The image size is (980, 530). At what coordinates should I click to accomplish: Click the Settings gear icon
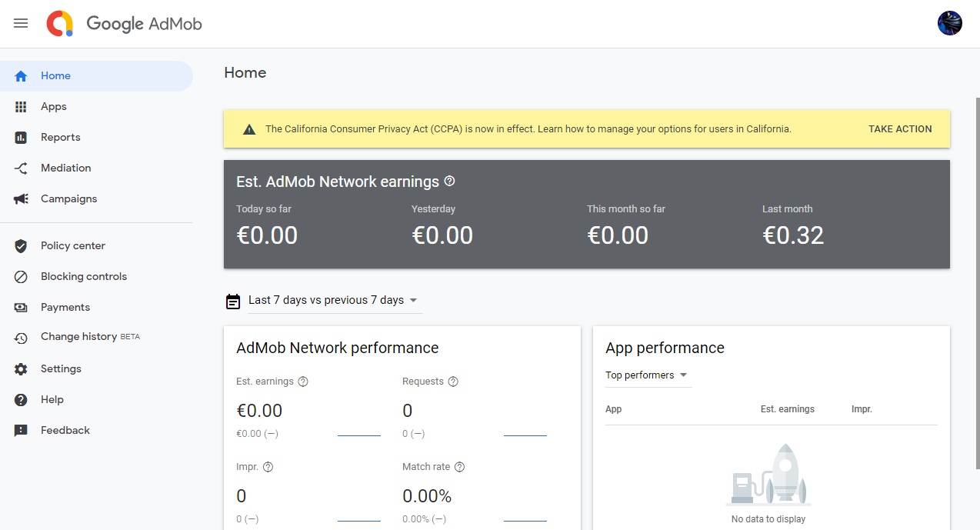[x=21, y=369]
